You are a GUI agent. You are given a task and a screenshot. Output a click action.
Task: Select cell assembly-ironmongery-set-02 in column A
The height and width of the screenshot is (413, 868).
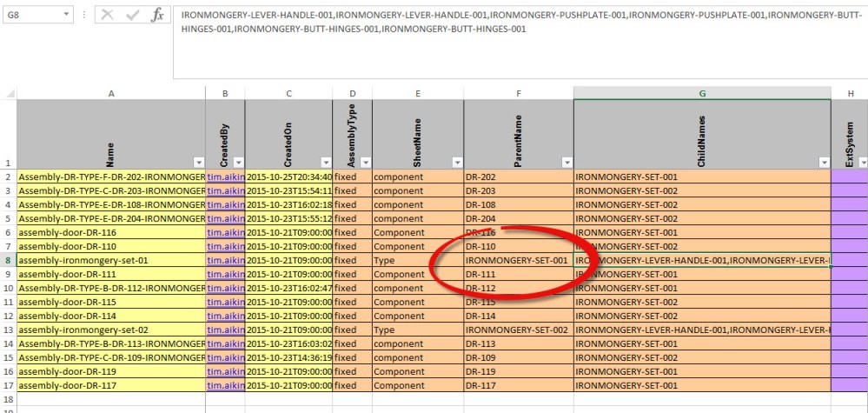[110, 330]
